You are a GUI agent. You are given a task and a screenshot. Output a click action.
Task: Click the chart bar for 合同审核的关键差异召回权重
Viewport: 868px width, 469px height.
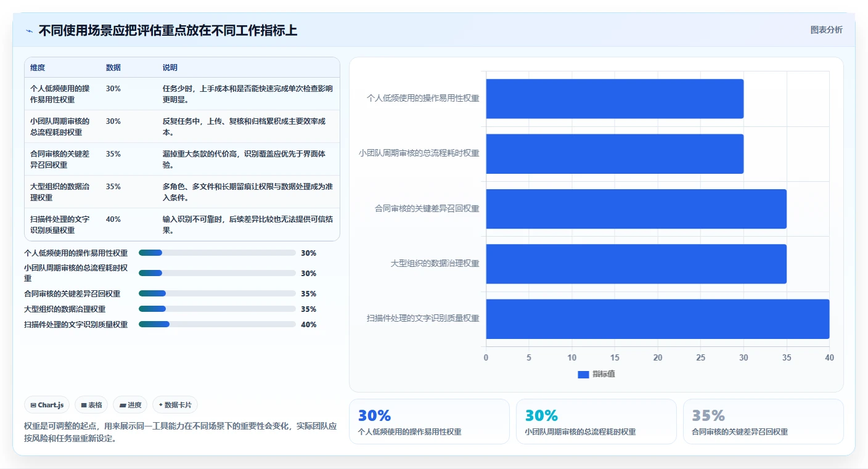coord(636,209)
